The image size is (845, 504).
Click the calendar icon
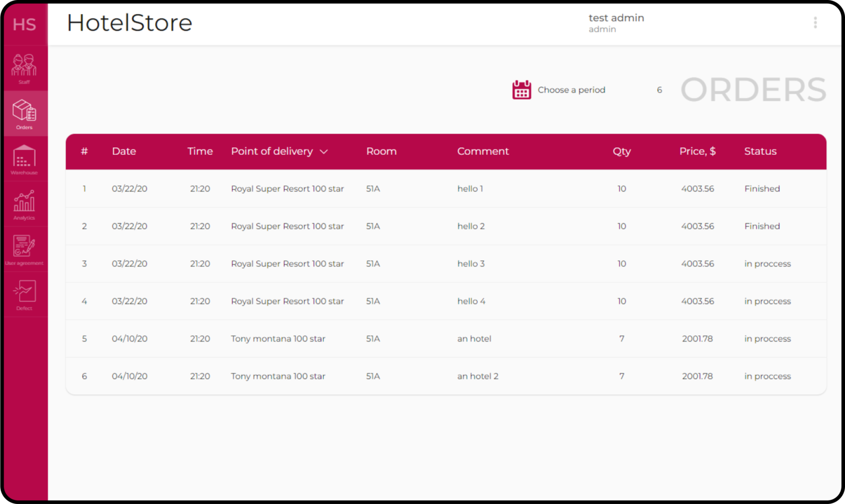(522, 90)
